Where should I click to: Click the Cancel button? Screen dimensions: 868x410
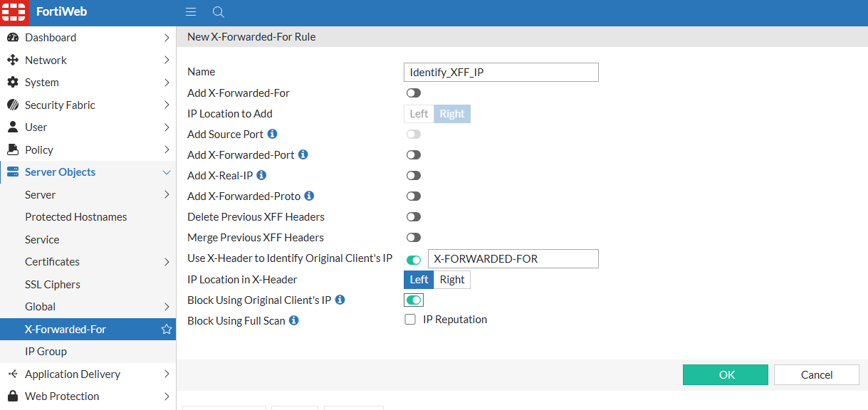pyautogui.click(x=817, y=374)
